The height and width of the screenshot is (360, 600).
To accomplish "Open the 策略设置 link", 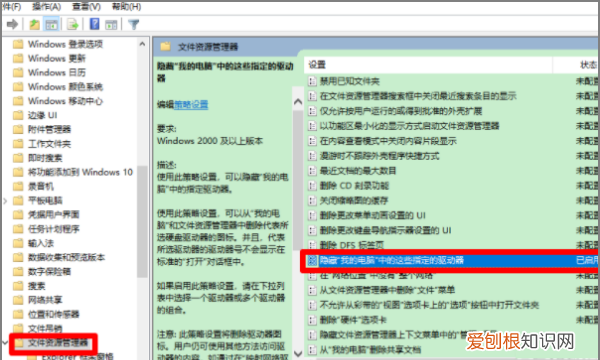I will coord(191,104).
